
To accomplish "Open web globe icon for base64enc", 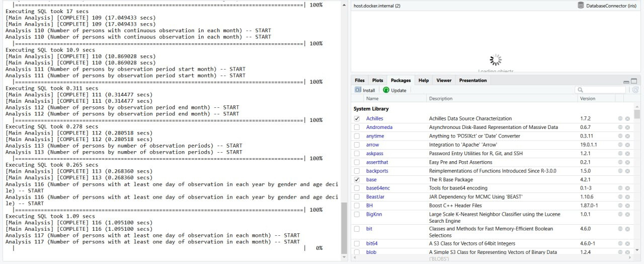I will click(620, 188).
